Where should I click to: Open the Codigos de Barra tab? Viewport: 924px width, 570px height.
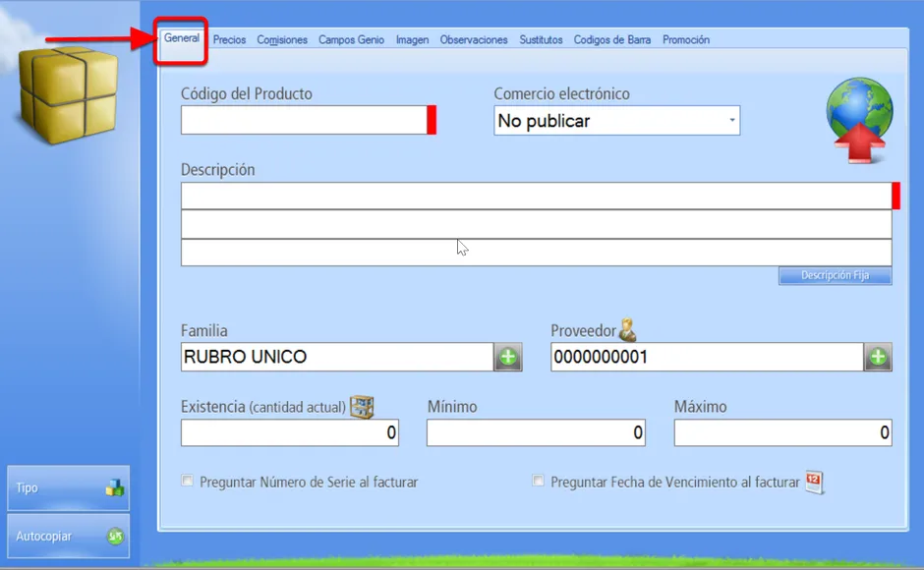(611, 40)
